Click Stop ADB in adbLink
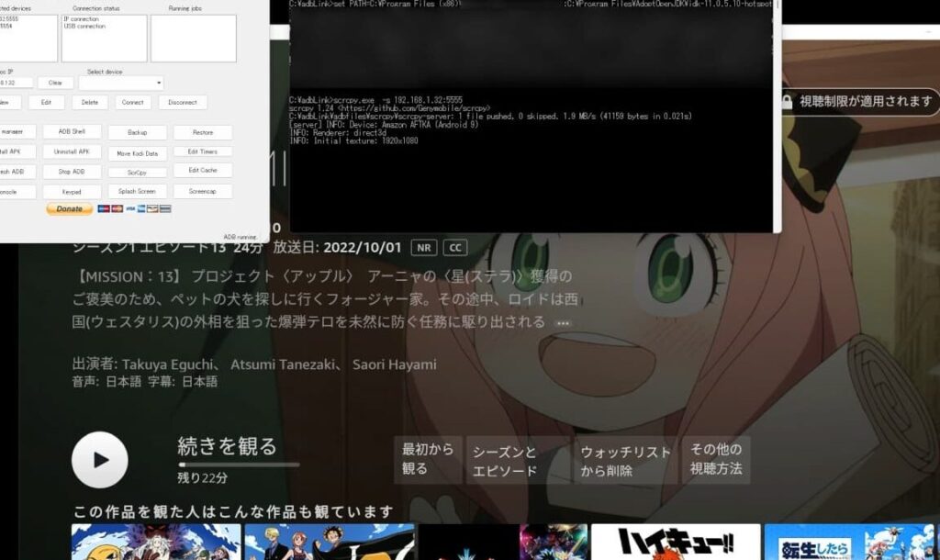Screen dimensions: 940x560 (x=72, y=172)
